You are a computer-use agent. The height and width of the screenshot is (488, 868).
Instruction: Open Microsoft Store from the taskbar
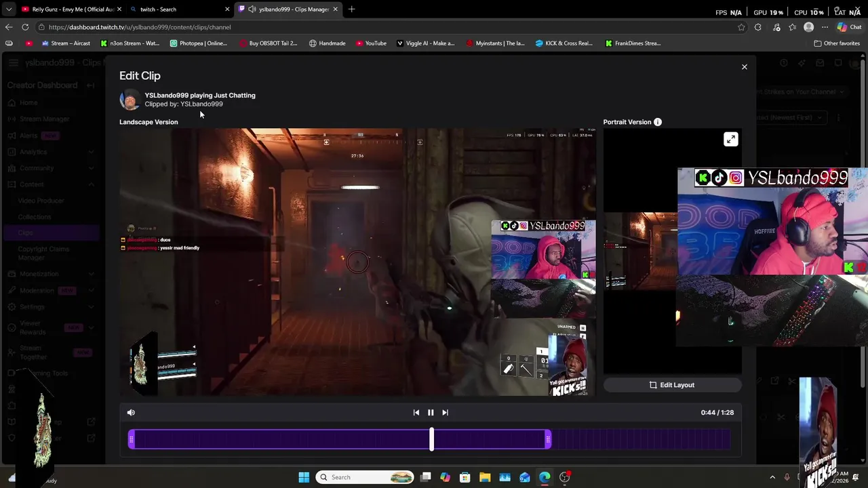click(x=465, y=477)
